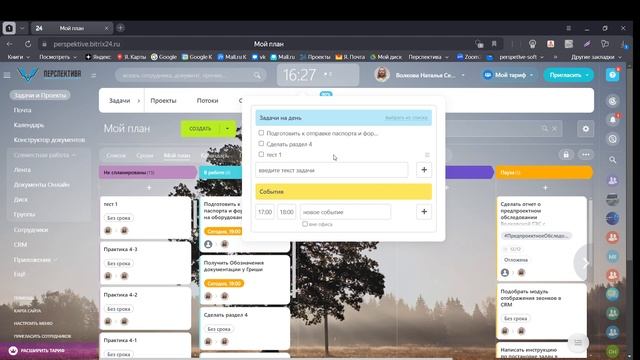Open the Книги bookmarks folder
640x360 pixels.
coord(18,57)
